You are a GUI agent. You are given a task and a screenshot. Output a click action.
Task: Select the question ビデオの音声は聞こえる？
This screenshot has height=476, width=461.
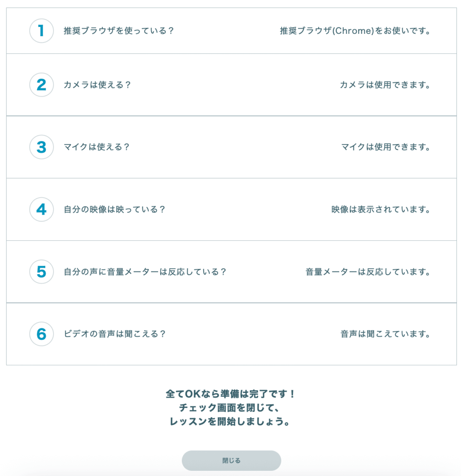(114, 334)
